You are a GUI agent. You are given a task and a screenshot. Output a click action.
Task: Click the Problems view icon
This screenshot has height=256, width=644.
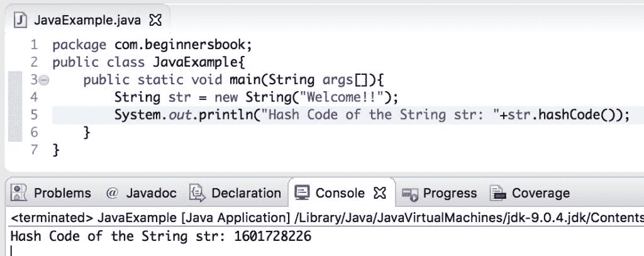(18, 192)
